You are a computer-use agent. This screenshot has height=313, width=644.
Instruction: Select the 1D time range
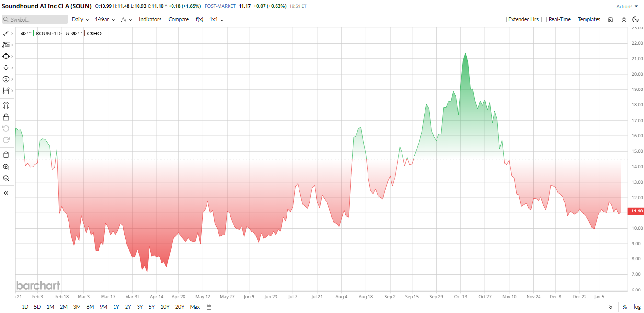25,307
